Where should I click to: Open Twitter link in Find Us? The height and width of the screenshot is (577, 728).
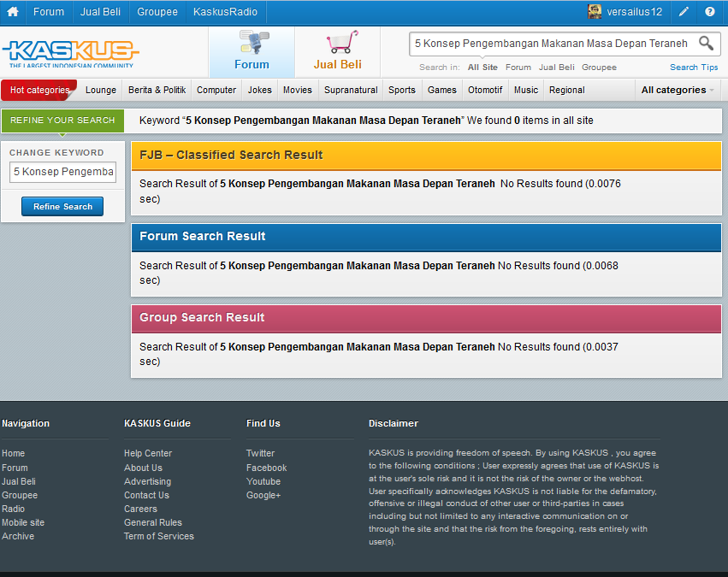pos(260,453)
